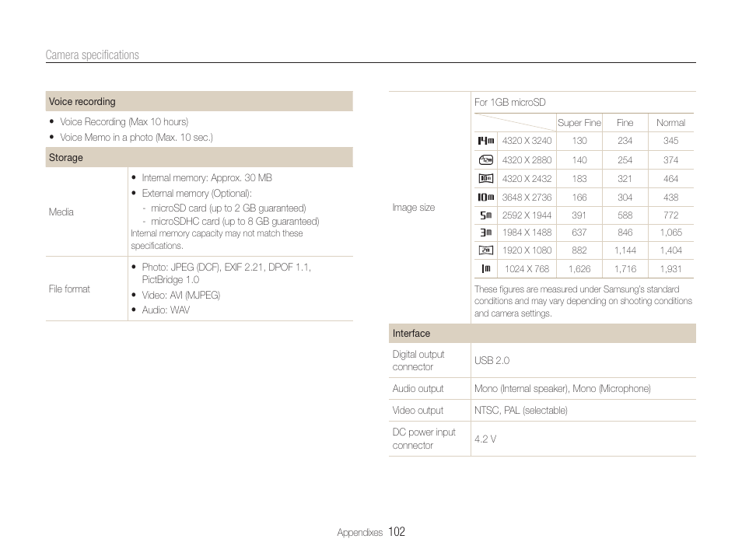Click the 4320 X 3240 resolution cell

point(527,141)
